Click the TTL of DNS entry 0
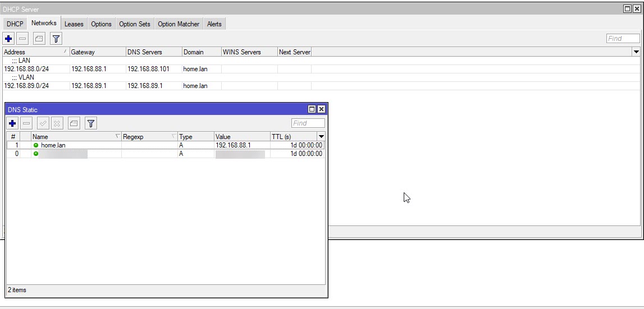Screen dimensions: 644x309 [x=306, y=154]
